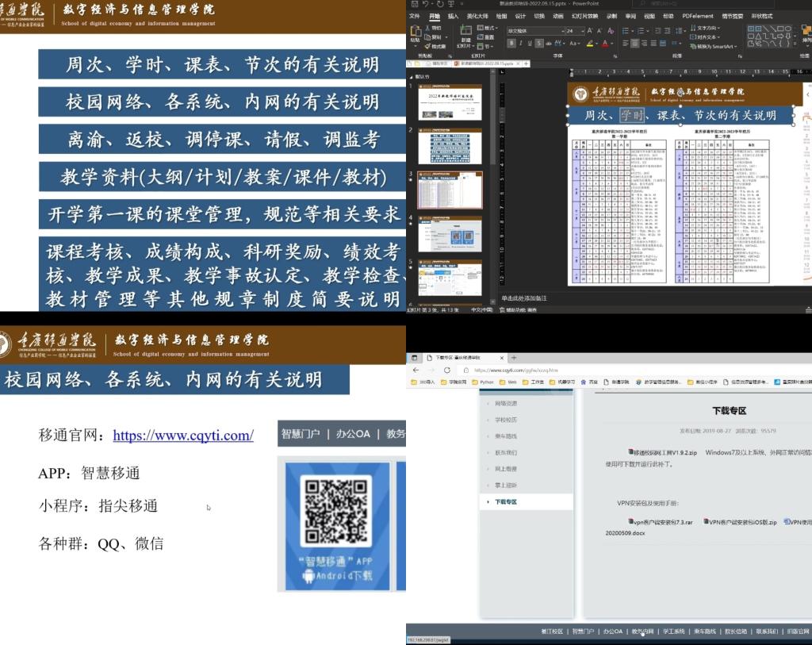Download the vpn客户端安装包7.3.rar file
This screenshot has height=645, width=812.
click(660, 523)
